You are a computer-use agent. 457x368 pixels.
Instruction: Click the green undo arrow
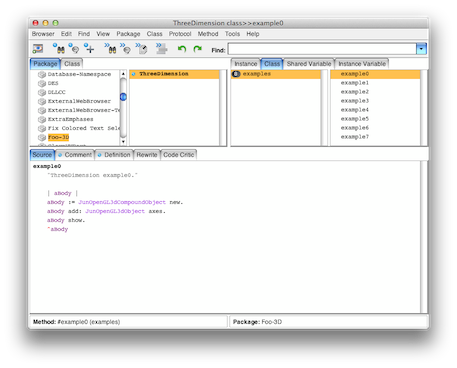[182, 49]
